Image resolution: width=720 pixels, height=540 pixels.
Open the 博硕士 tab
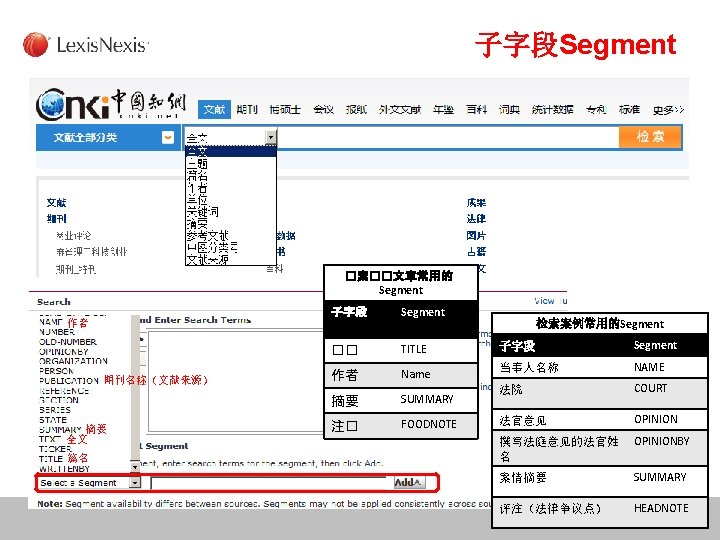click(285, 109)
